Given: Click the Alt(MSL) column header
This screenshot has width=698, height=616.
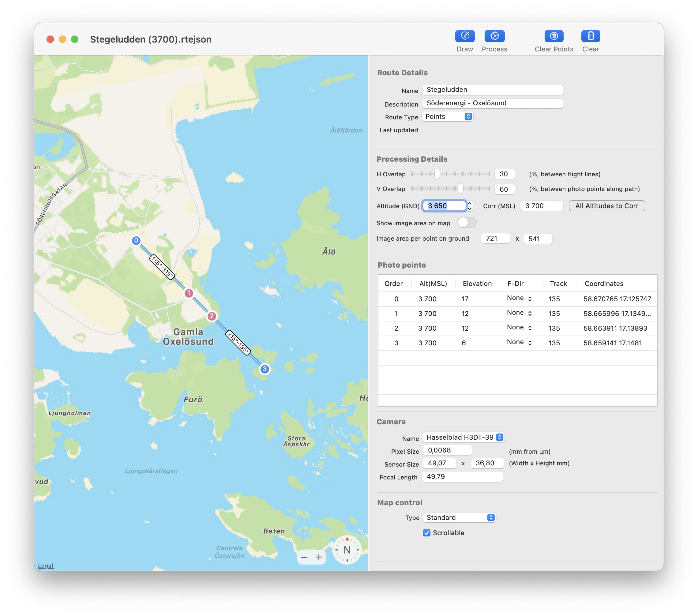Looking at the screenshot, I should pyautogui.click(x=433, y=284).
